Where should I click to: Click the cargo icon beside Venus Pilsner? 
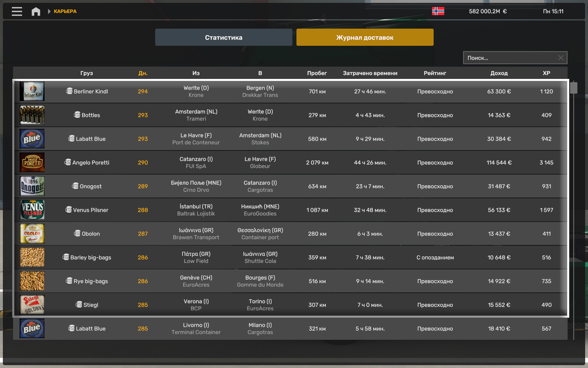tap(69, 209)
